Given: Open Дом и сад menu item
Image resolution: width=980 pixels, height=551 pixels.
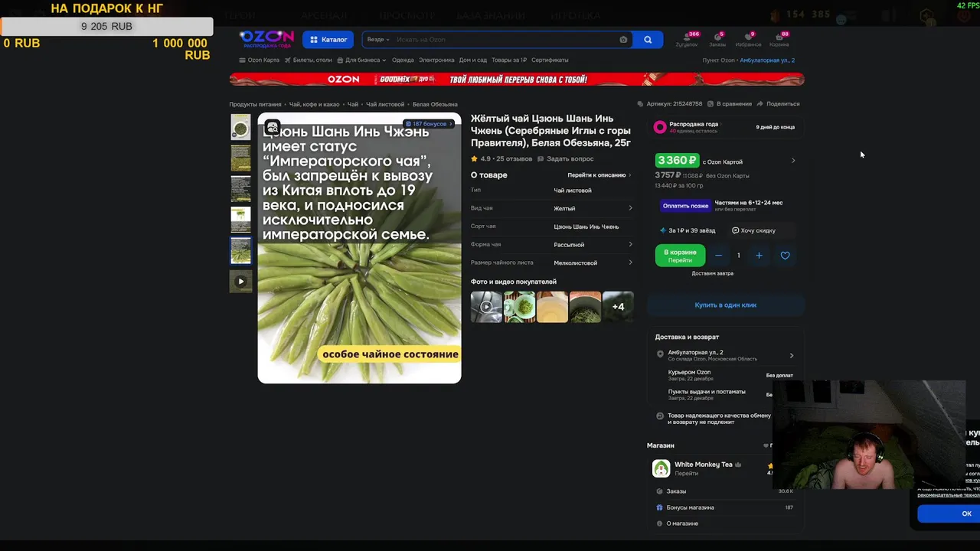Looking at the screenshot, I should pos(473,60).
